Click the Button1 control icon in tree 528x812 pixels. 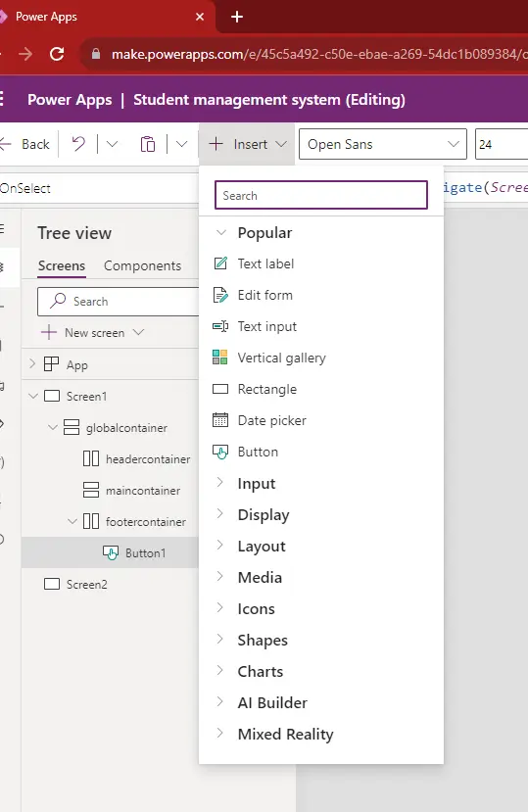(111, 553)
